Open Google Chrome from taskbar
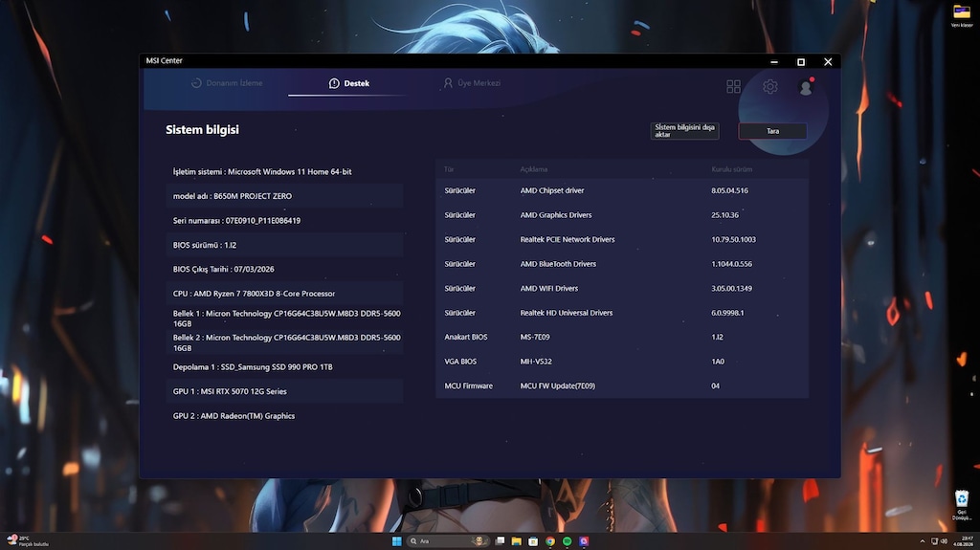This screenshot has width=980, height=550. coord(550,541)
